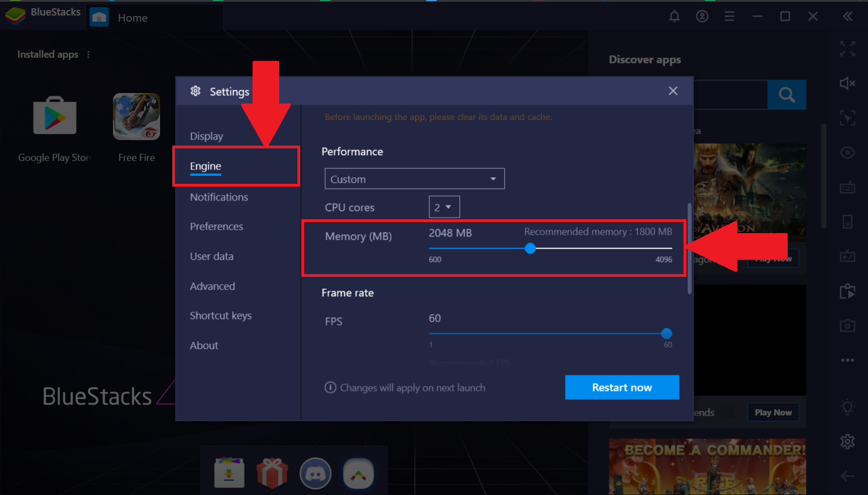
Task: Click the Recommended memory : 1800 MB text
Action: (x=598, y=231)
